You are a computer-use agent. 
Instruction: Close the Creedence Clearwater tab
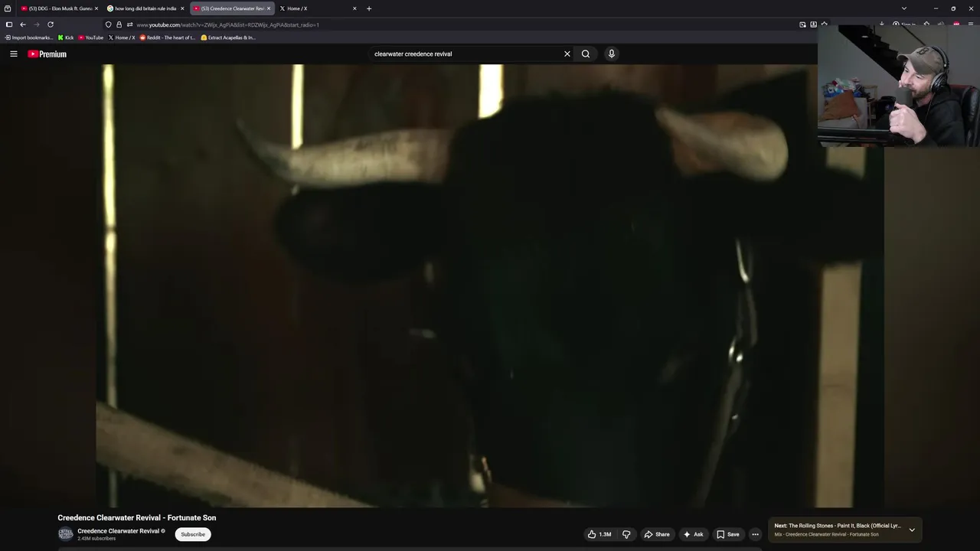click(x=269, y=8)
